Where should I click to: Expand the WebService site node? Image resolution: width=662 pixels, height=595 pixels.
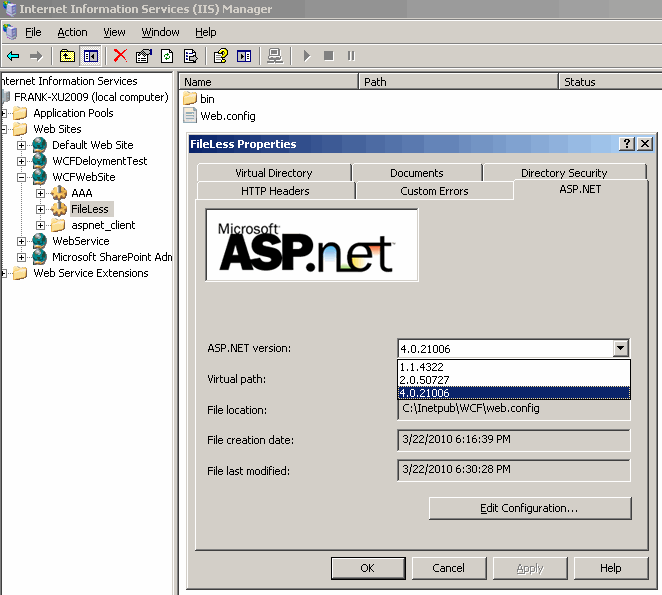coord(21,242)
